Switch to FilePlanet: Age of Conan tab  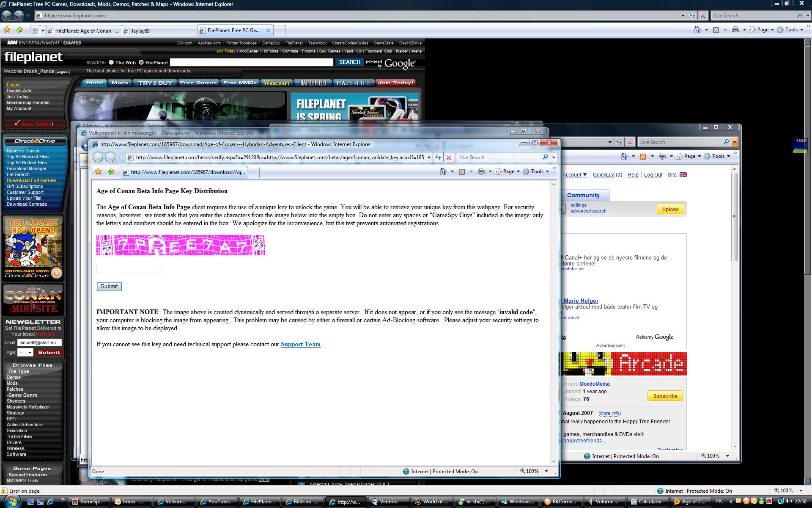point(84,30)
